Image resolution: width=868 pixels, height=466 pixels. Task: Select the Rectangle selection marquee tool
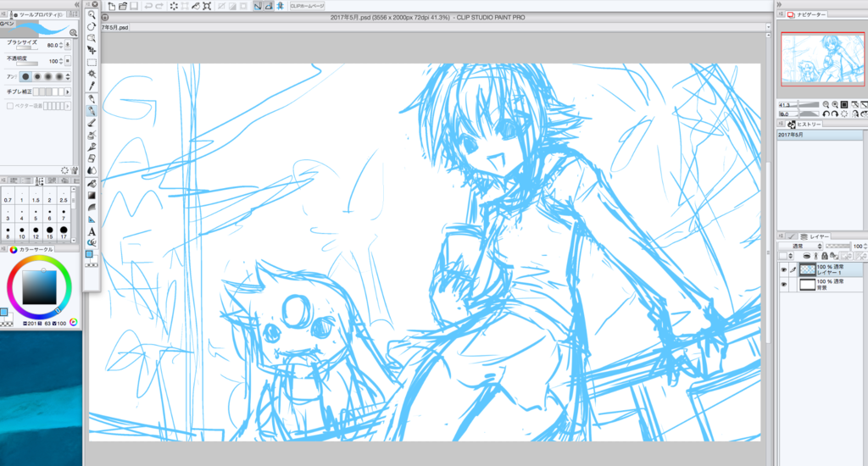[x=92, y=63]
